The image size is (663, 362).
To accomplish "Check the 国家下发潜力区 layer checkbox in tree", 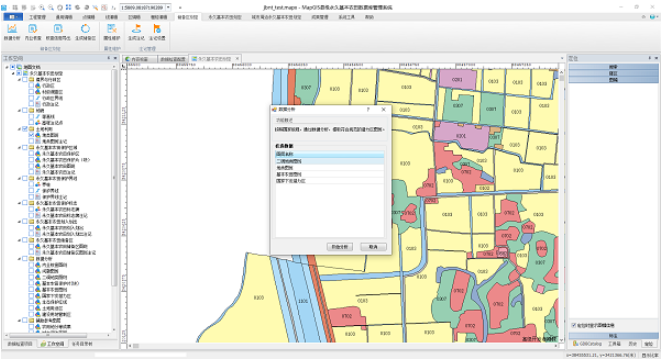I will [31, 296].
